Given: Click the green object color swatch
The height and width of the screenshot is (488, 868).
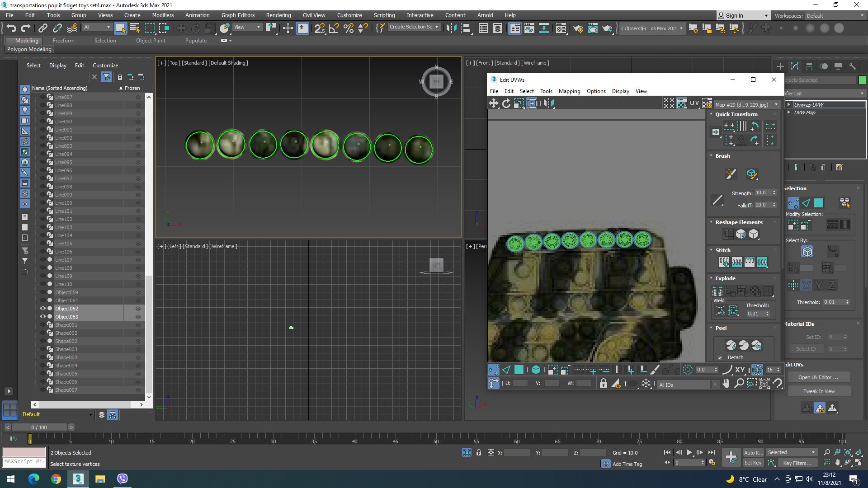Looking at the screenshot, I should click(x=862, y=80).
